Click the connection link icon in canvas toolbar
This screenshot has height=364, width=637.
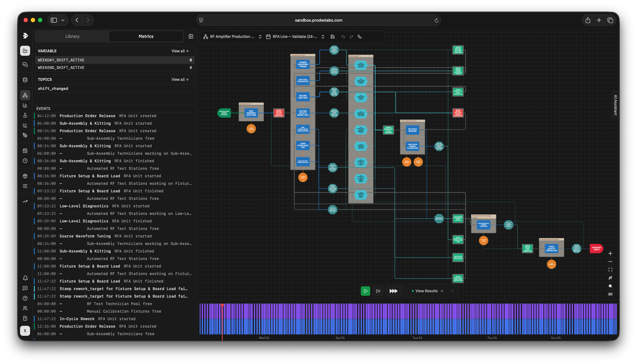360,37
